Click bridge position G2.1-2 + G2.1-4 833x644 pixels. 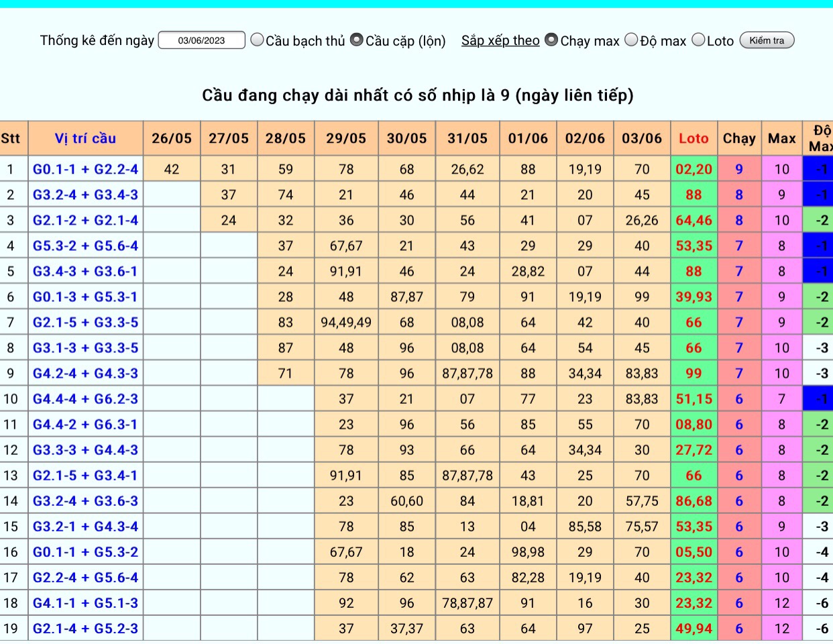[86, 220]
